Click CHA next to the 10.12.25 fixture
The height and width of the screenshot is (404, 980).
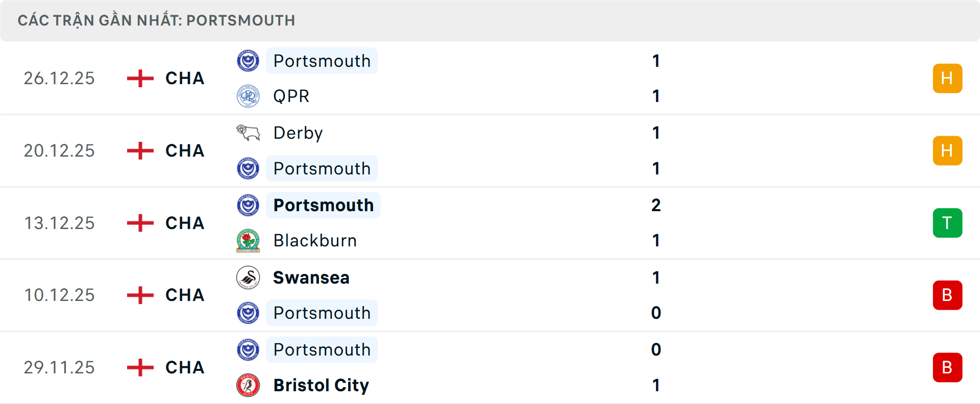pyautogui.click(x=184, y=295)
